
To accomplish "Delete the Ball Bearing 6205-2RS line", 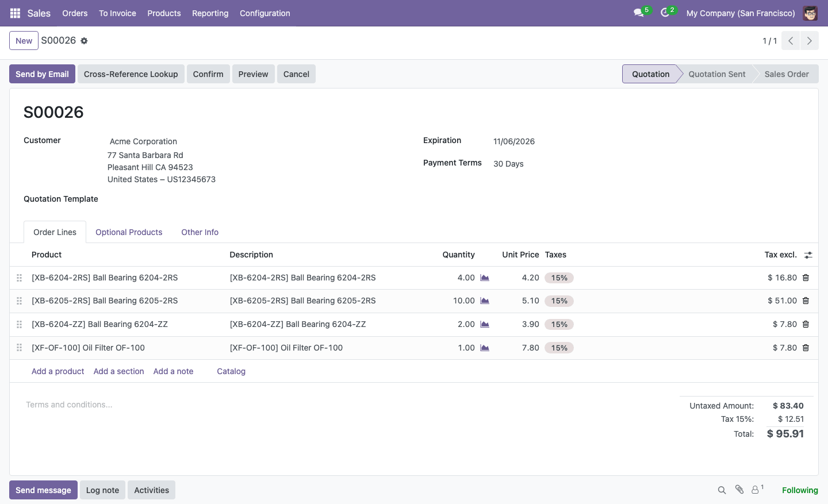I will pyautogui.click(x=806, y=301).
